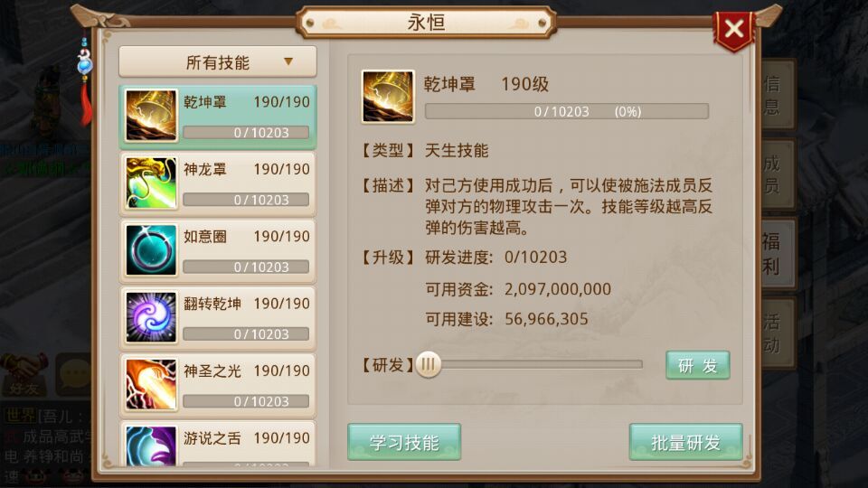This screenshot has width=868, height=488.
Task: Open the 活动 side tab
Action: [773, 333]
